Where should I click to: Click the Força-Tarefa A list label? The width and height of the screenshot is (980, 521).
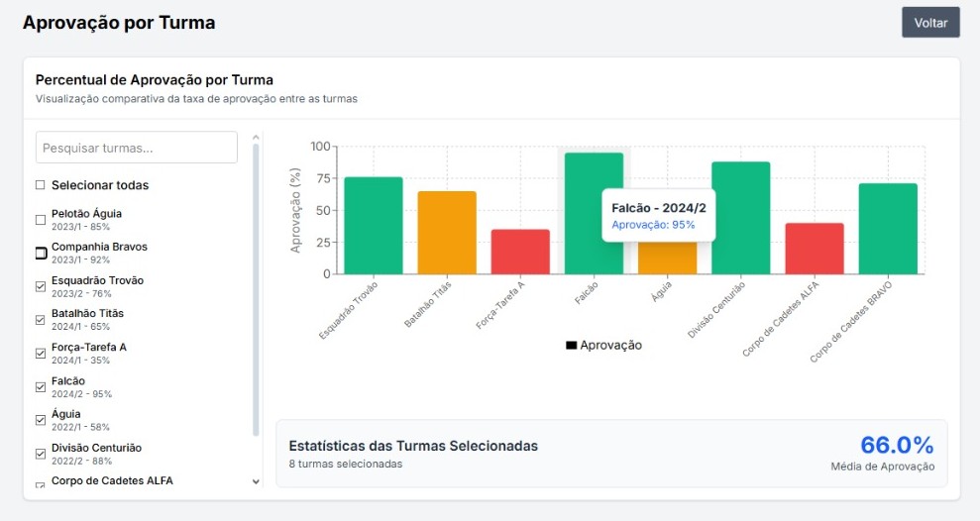[89, 348]
